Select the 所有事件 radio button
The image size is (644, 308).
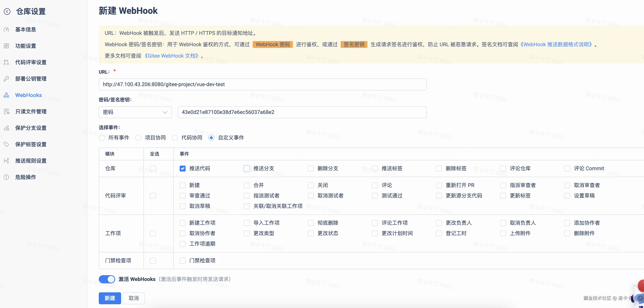102,138
